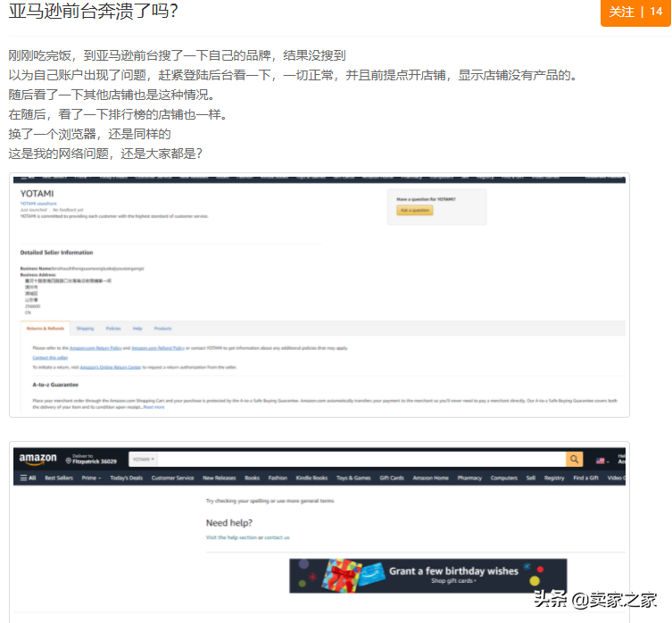This screenshot has width=672, height=623.
Task: Open the Amazon.com Return Policy link
Action: (x=95, y=348)
